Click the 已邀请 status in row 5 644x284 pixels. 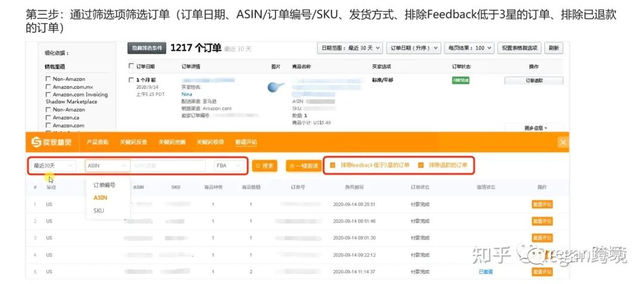pyautogui.click(x=485, y=271)
